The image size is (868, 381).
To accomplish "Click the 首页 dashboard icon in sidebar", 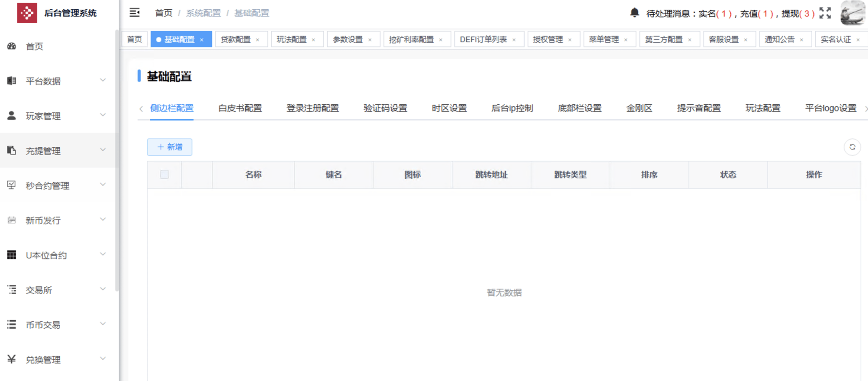I will tap(12, 46).
